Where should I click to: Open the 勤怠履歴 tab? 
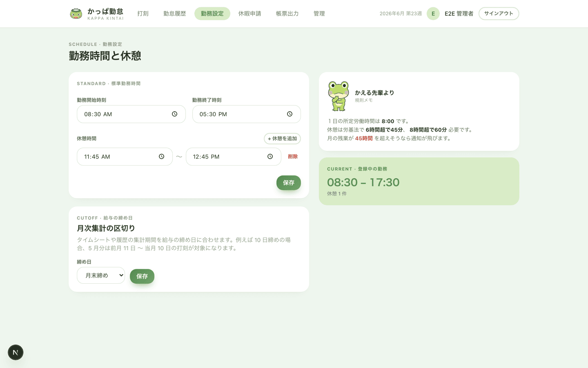point(175,13)
